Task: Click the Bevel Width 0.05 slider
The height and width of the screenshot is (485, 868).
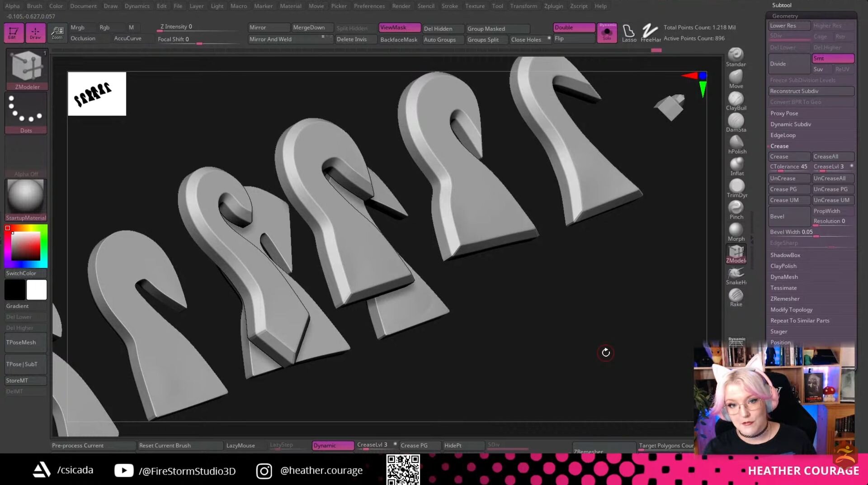Action: pos(811,232)
